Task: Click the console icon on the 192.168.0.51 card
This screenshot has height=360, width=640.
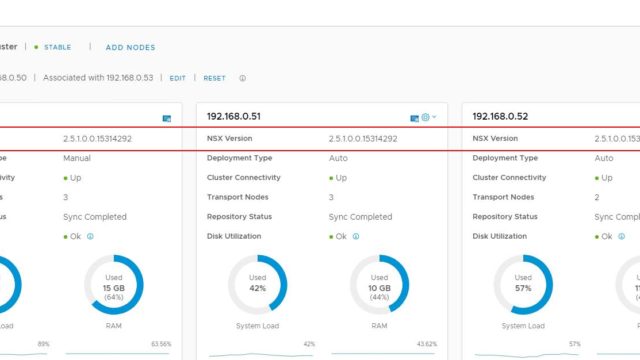Action: pyautogui.click(x=414, y=118)
